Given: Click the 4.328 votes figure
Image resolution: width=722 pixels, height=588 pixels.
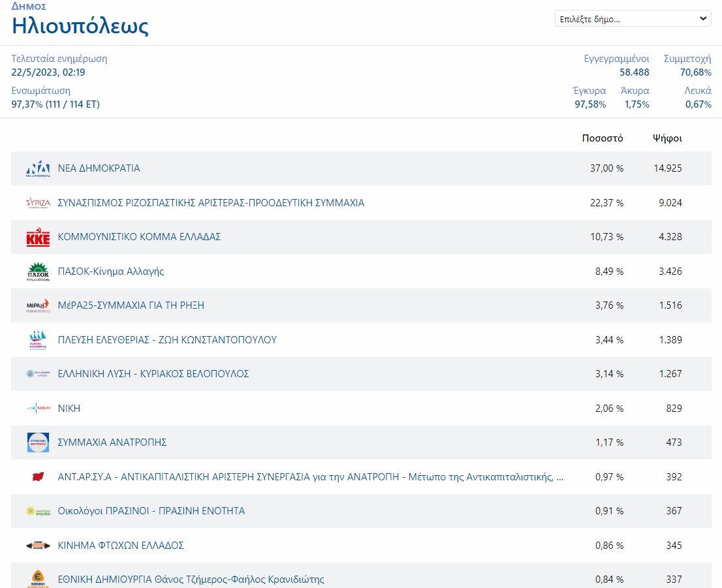Looking at the screenshot, I should (x=670, y=237).
